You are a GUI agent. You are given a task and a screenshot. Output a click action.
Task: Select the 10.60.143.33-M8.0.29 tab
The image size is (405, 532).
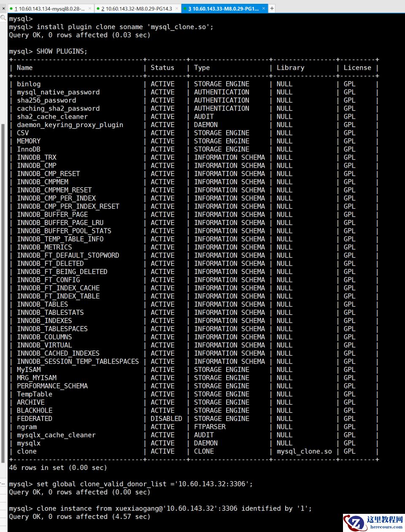(x=224, y=8)
